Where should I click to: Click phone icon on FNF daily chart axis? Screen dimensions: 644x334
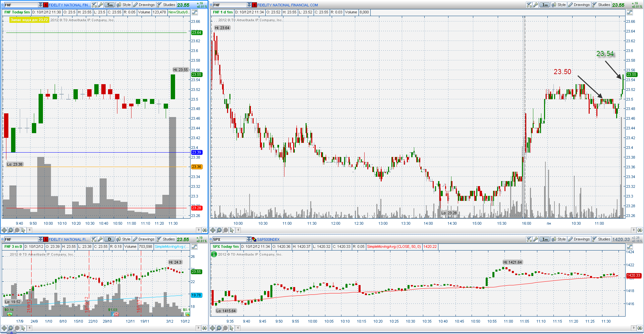(116, 314)
